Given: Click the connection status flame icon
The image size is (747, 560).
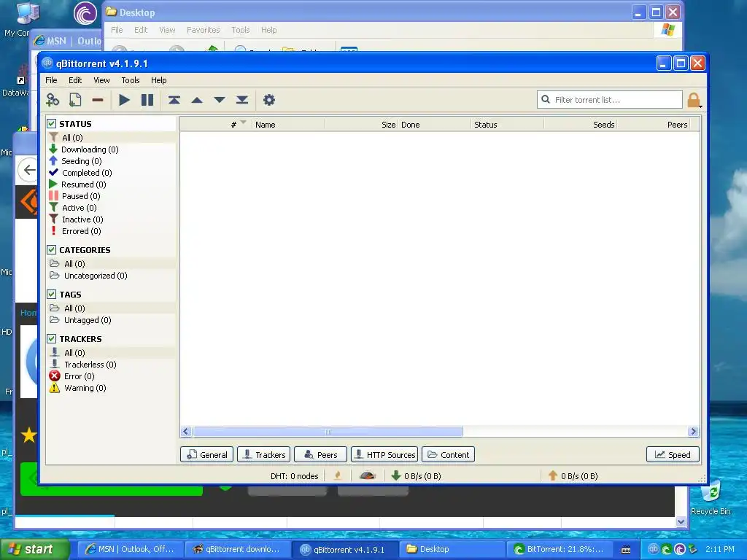Looking at the screenshot, I should coord(338,475).
